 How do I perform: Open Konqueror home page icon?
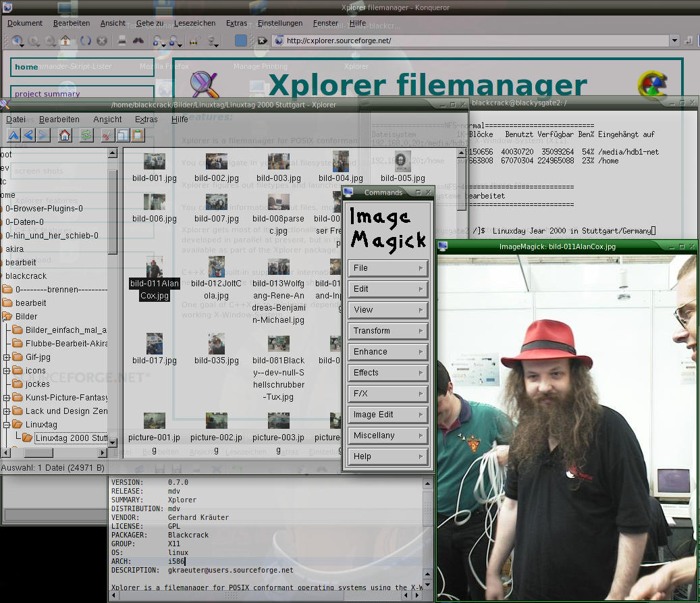point(65,41)
